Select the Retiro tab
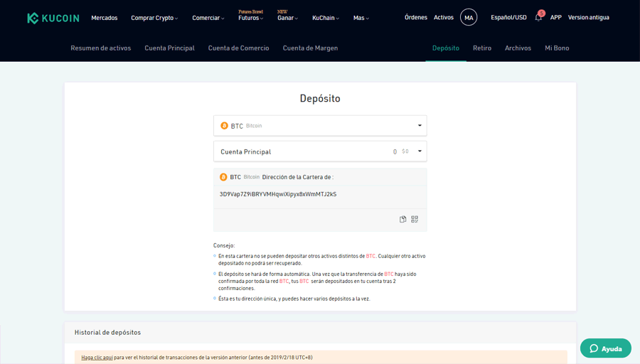 (482, 48)
